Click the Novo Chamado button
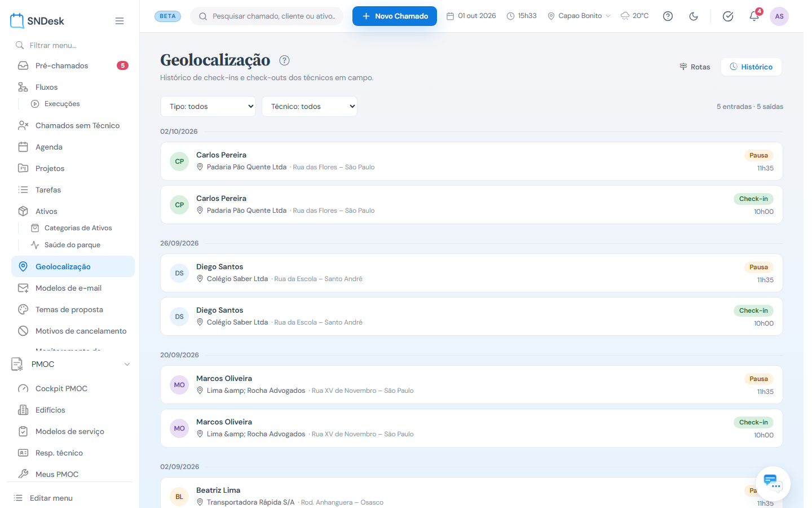 point(395,16)
